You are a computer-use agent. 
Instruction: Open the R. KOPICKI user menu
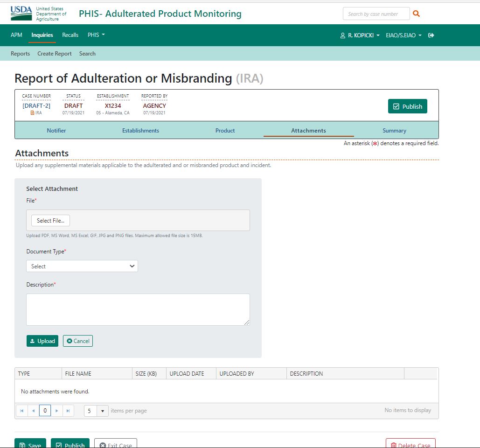[x=360, y=35]
